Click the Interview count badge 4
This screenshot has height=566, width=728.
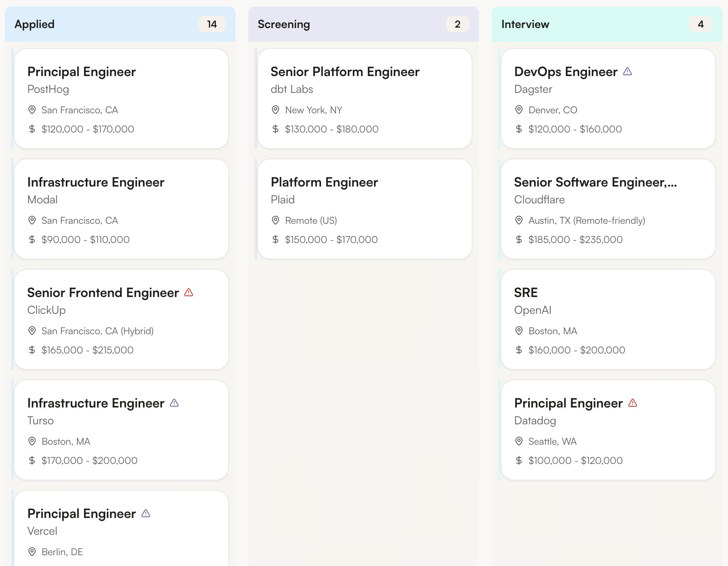701,24
